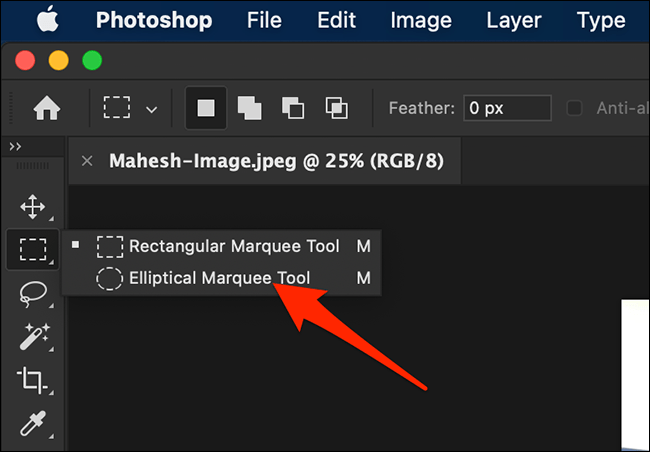
Task: Click the Feather value input field
Action: click(507, 108)
